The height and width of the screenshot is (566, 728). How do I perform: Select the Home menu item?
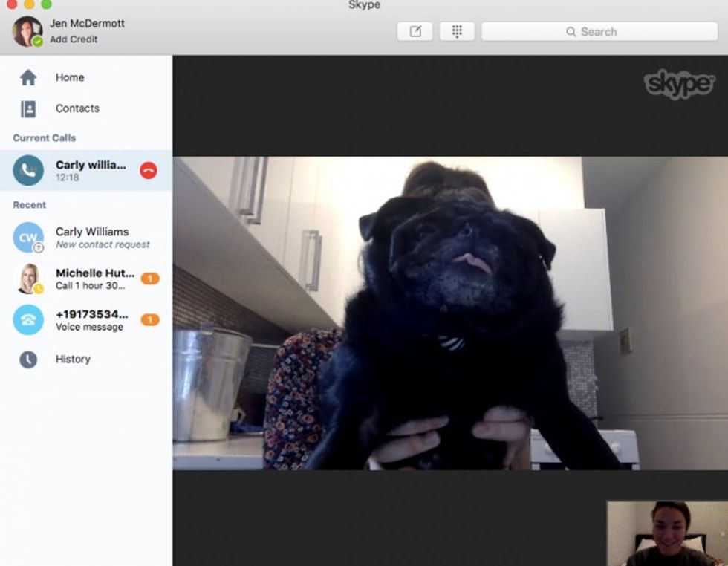[70, 78]
